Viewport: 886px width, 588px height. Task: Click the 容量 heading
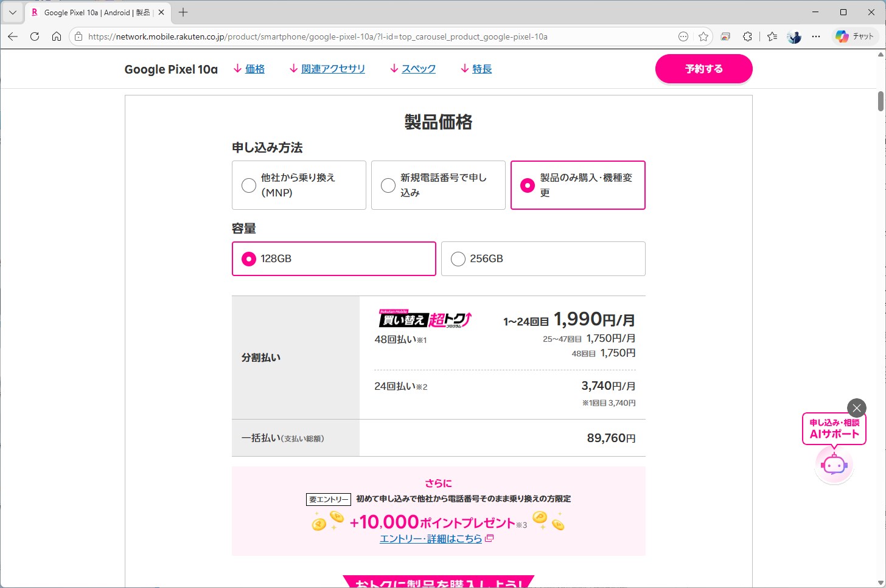(x=244, y=229)
